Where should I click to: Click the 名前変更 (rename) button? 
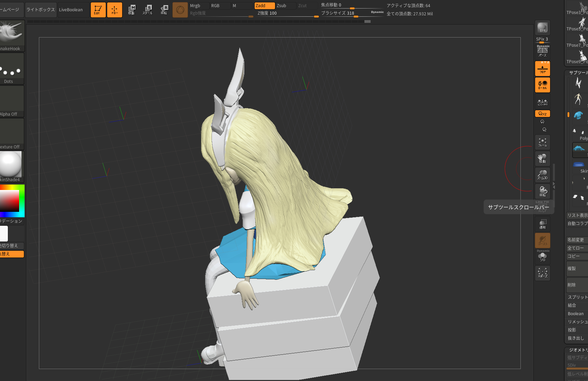[x=577, y=240]
